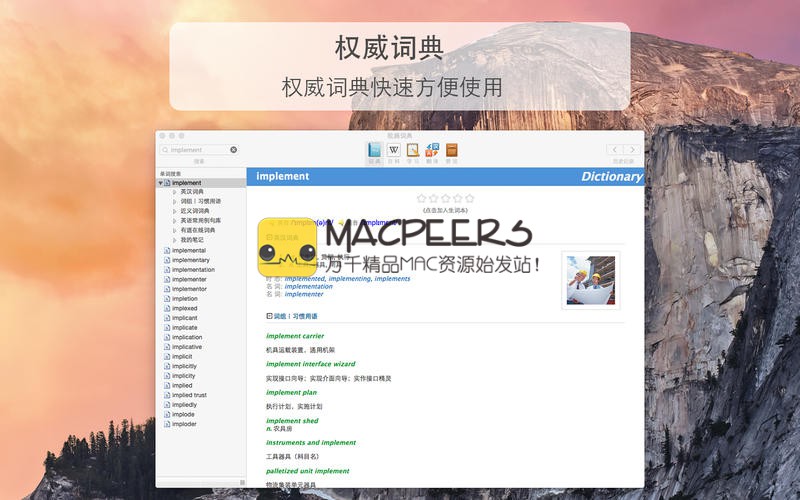Screen dimensions: 800x500
Task: Go forward in lookup history
Action: [632, 149]
